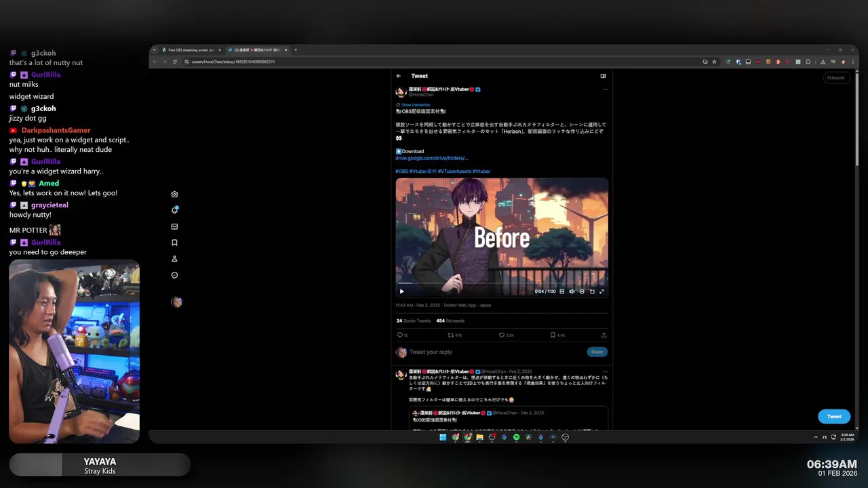Toggle video captions icon

coord(561,291)
